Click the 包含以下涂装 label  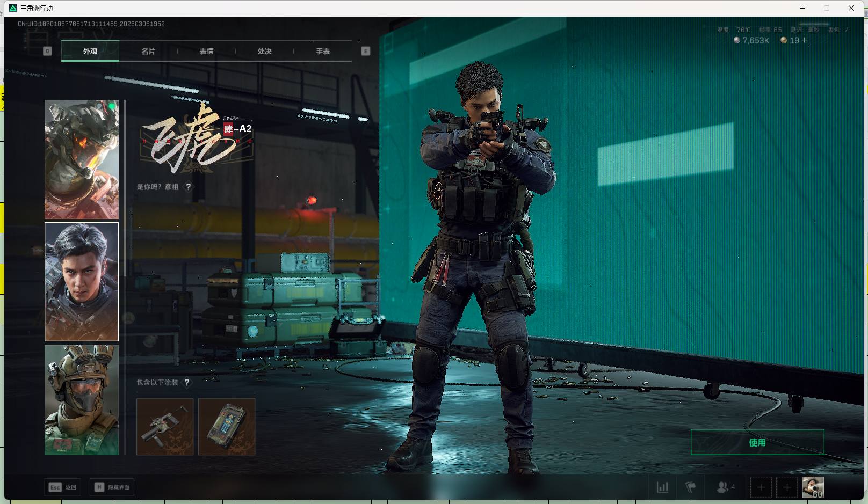tap(157, 383)
